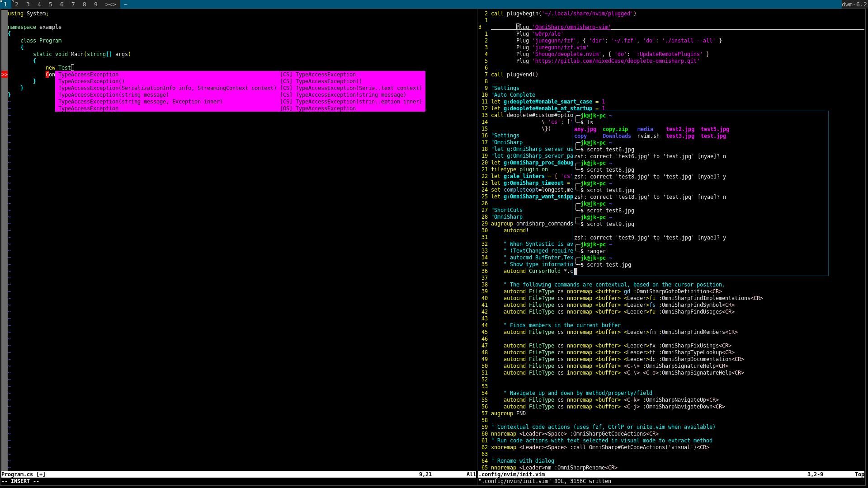Click the media directory in ls output
This screenshot has height=488, width=868.
click(645, 129)
